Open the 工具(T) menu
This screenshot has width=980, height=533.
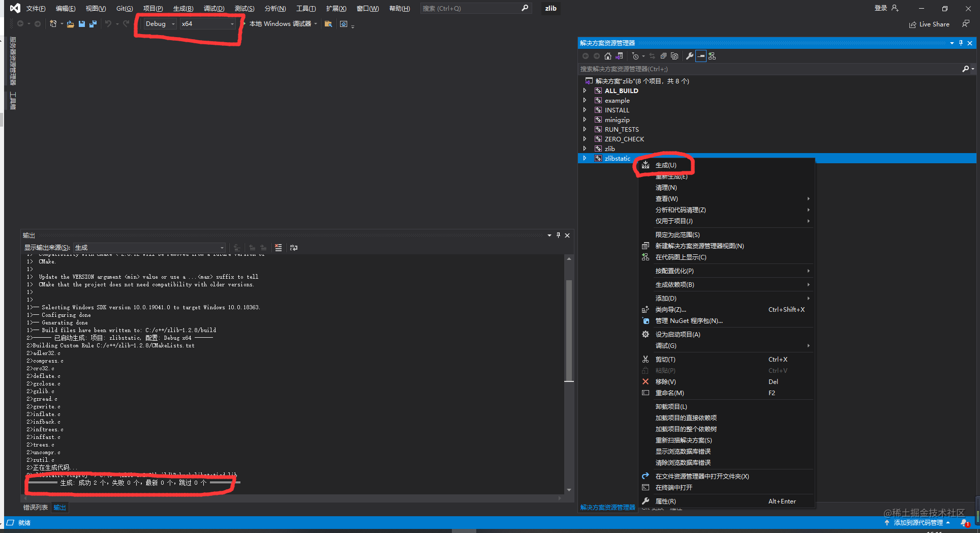[x=306, y=8]
